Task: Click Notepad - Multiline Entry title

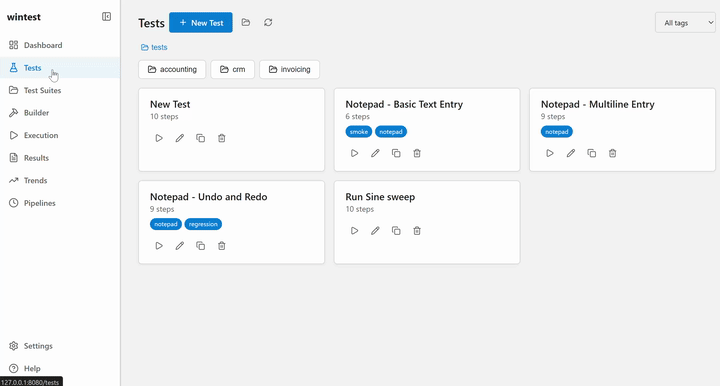Action: point(597,104)
